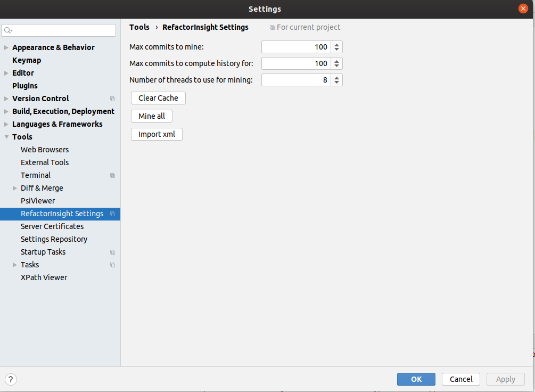Click the magnifier icon in the search field

tap(7, 30)
